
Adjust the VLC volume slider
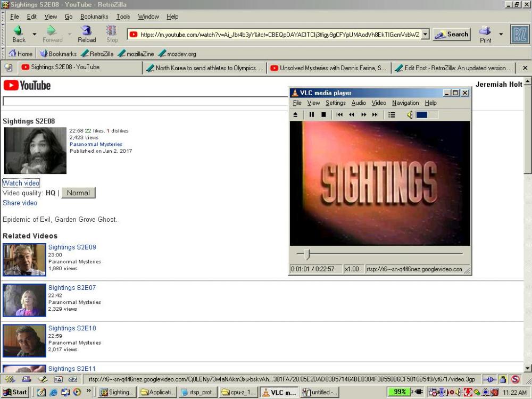(427, 115)
